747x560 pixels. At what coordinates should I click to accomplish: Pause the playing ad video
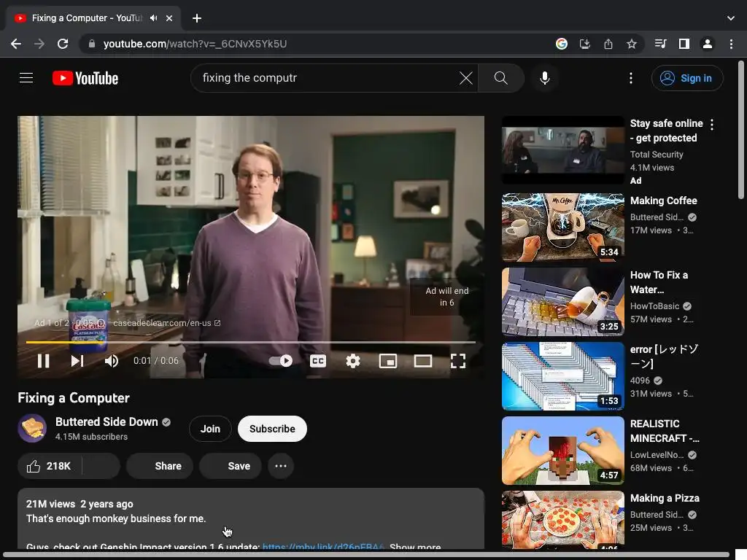(x=43, y=361)
